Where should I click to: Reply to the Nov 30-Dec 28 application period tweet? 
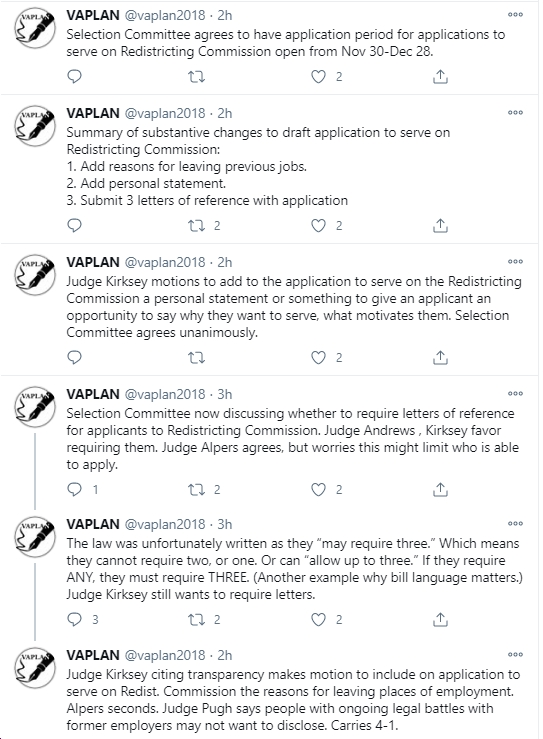click(x=74, y=76)
